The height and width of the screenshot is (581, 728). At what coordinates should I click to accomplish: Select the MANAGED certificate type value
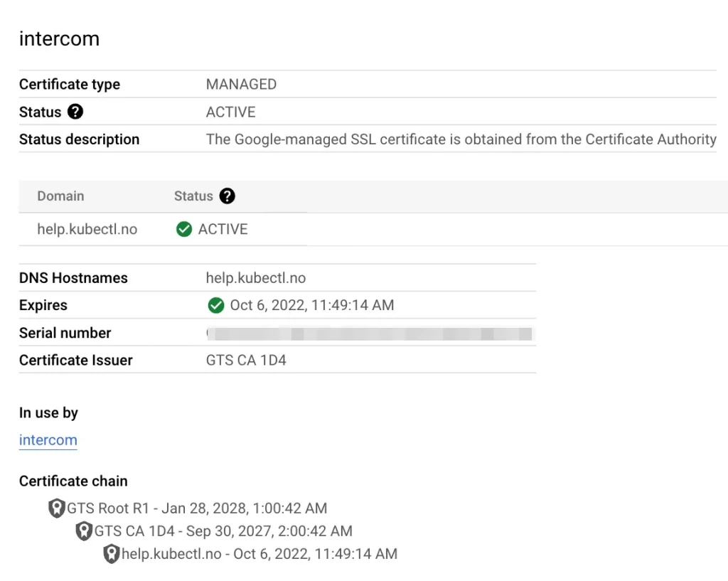pyautogui.click(x=242, y=84)
